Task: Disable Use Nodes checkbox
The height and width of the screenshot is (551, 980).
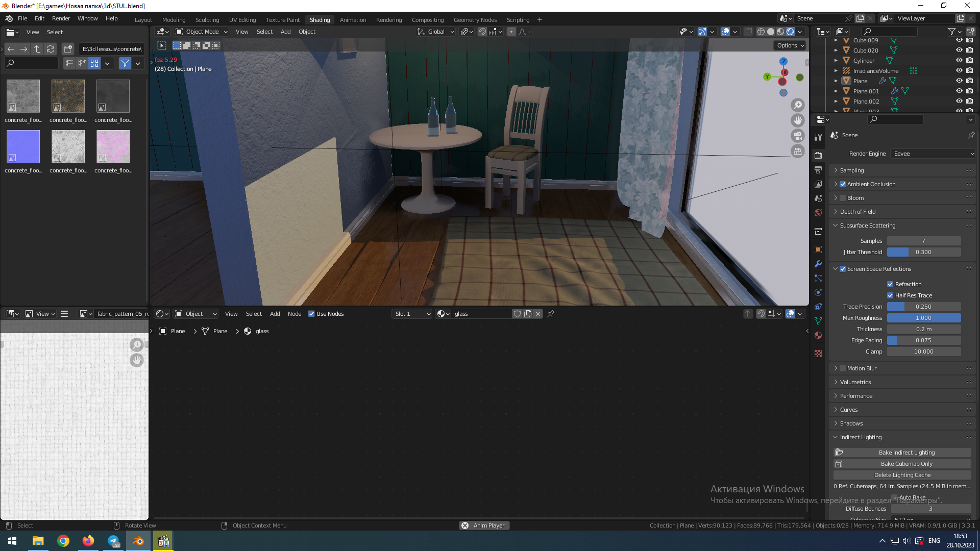Action: [311, 314]
